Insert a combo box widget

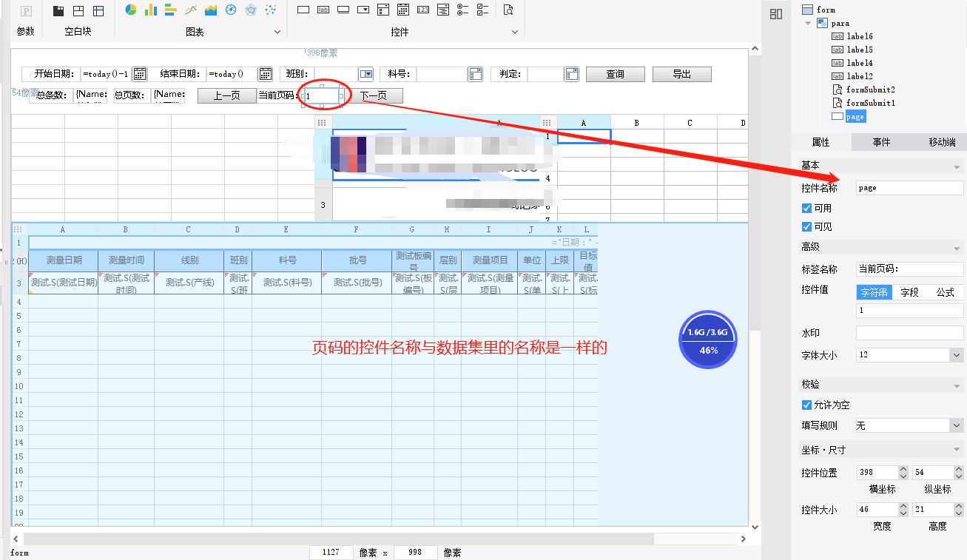[363, 10]
